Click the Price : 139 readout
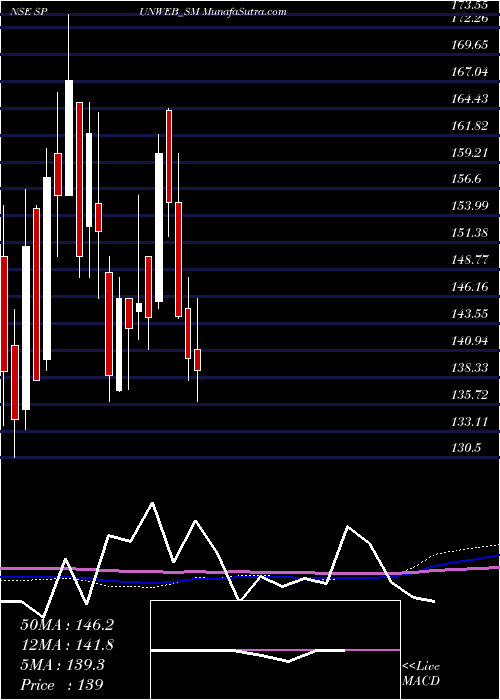Image resolution: width=500 pixels, height=700 pixels. (62, 685)
